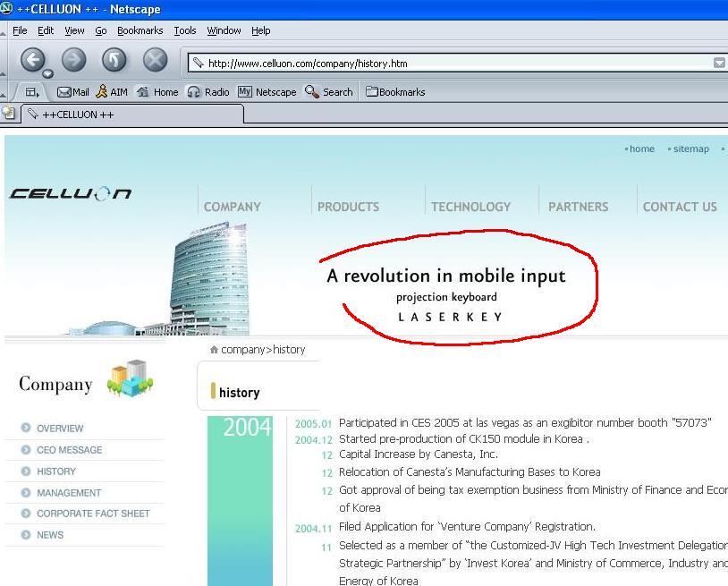Viewport: 728px width, 586px height.
Task: Click the Search magnifier toolbar button
Action: coord(329,92)
